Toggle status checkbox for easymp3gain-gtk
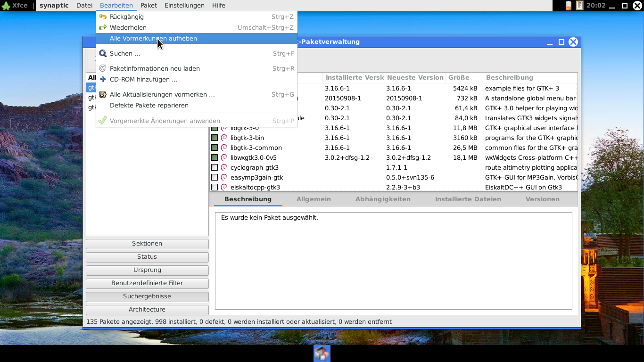 coord(215,178)
